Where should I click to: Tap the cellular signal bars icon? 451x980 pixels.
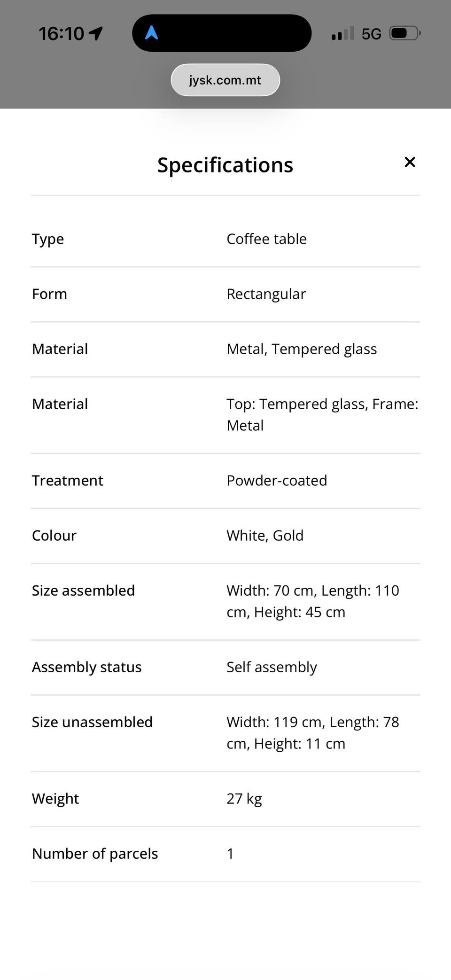[x=343, y=33]
